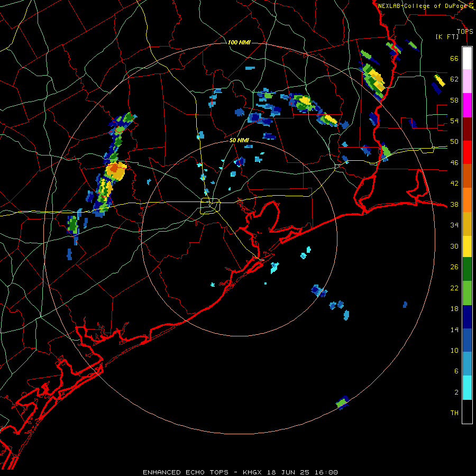This screenshot has width=476, height=476.
Task: Click the maroon legend swatch
Action: [467, 129]
